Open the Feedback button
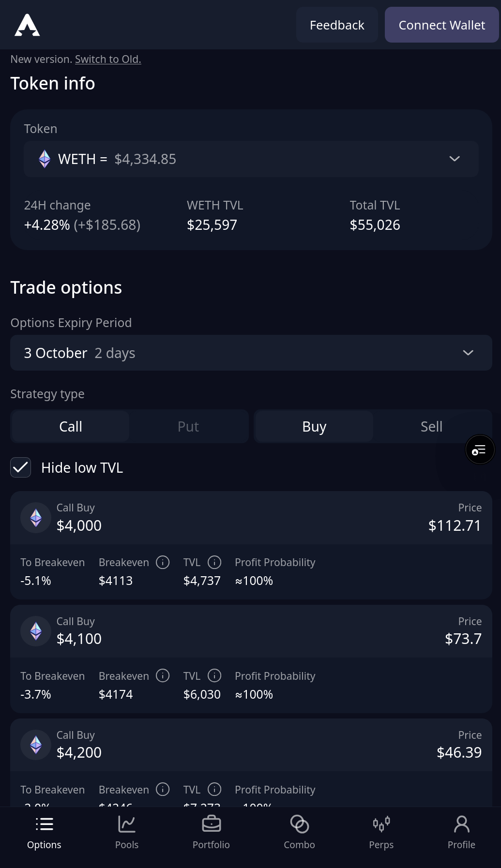The height and width of the screenshot is (868, 501). 337,25
